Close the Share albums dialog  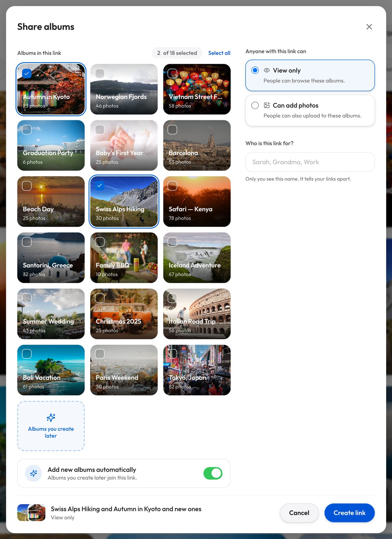(x=369, y=27)
